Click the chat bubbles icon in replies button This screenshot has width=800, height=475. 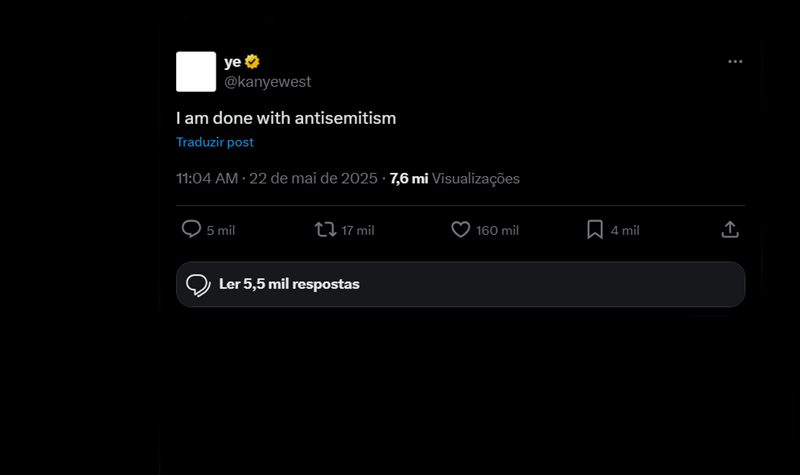(198, 284)
